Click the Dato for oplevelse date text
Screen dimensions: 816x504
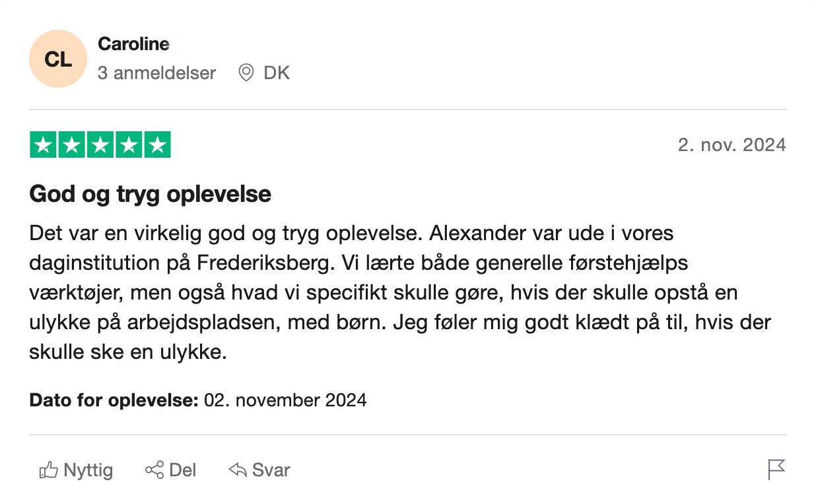pos(285,400)
